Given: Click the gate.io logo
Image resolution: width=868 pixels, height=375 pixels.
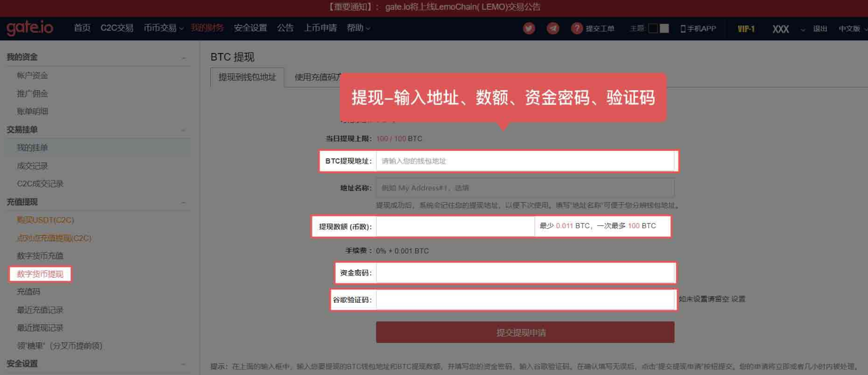Looking at the screenshot, I should click(x=30, y=28).
